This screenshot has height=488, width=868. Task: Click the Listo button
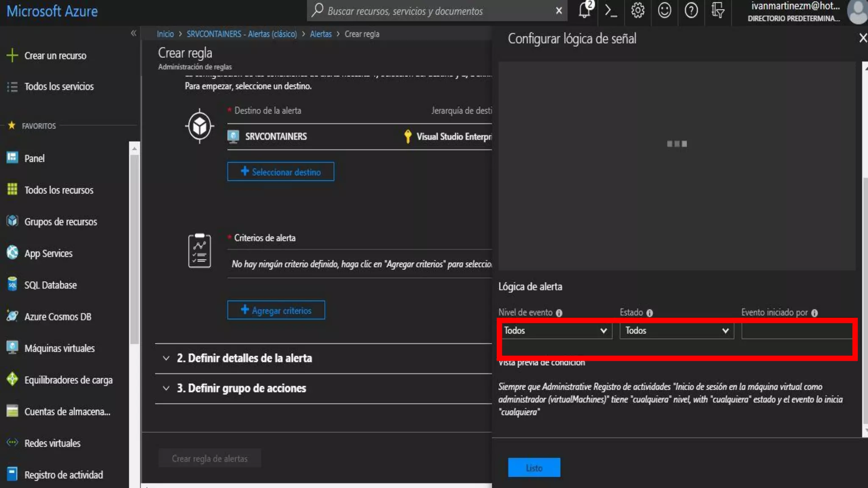pyautogui.click(x=534, y=468)
